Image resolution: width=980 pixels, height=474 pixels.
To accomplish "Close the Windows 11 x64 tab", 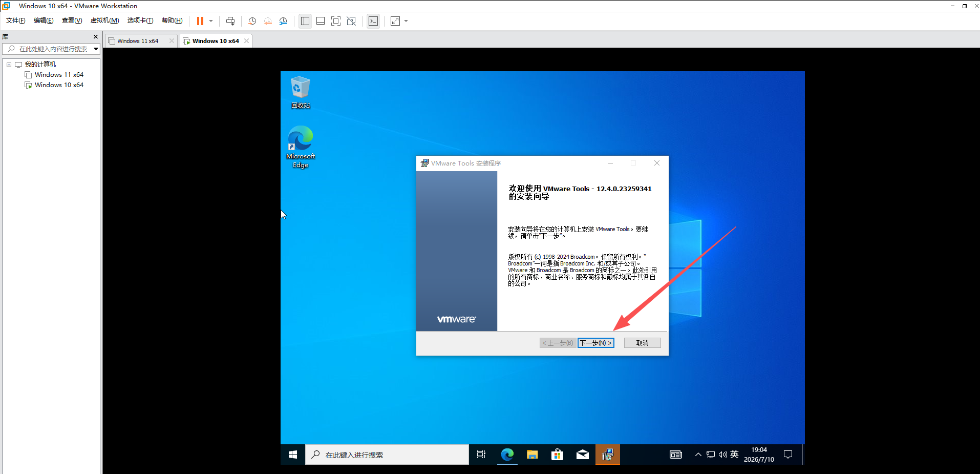I will [172, 41].
